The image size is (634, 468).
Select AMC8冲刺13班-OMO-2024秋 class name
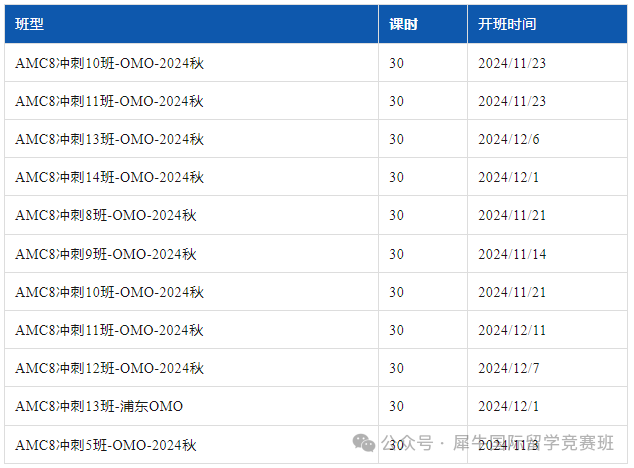coord(110,139)
